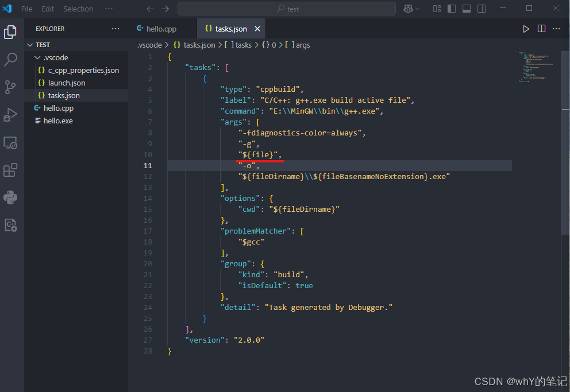Open the Copilot dropdown arrow
Screen dimensions: 570x392
point(417,9)
